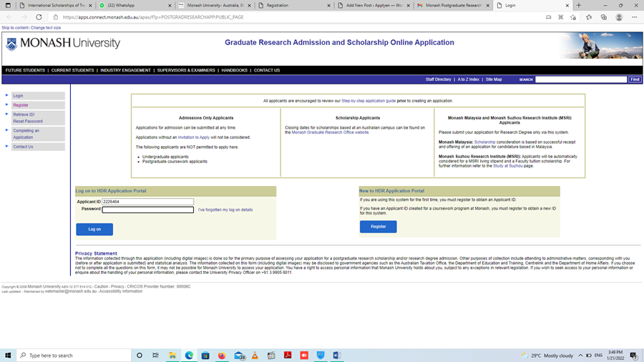This screenshot has width=644, height=362.
Task: Click the Password input field
Action: click(x=147, y=210)
